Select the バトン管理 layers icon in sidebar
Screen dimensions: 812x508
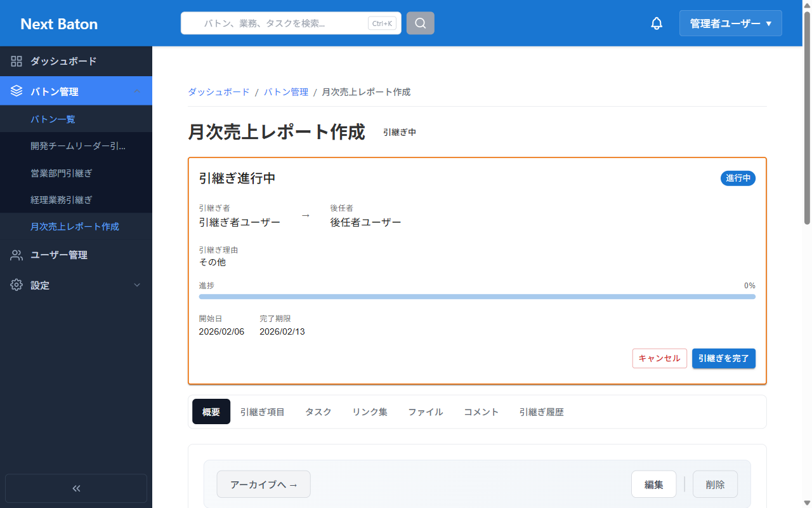16,90
